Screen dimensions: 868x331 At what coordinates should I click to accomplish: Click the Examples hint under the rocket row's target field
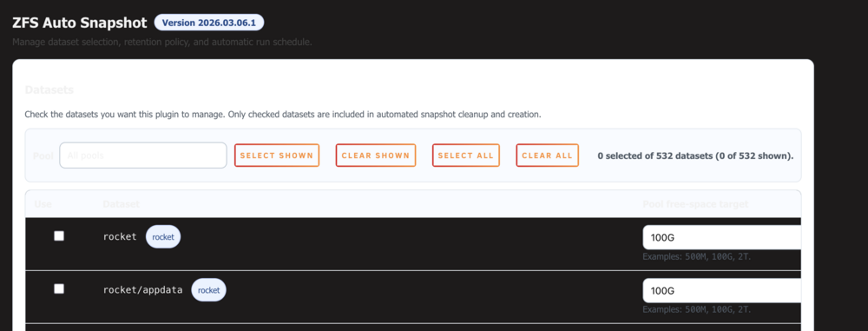696,256
